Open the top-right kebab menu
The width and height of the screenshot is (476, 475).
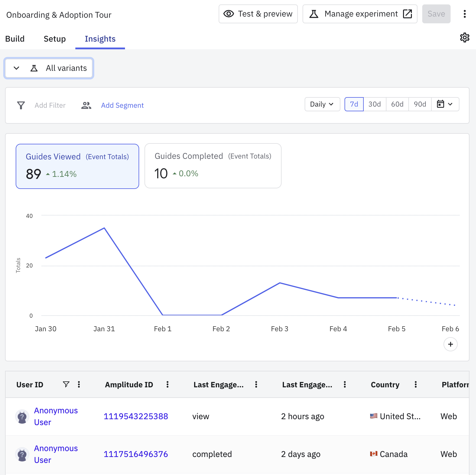464,14
